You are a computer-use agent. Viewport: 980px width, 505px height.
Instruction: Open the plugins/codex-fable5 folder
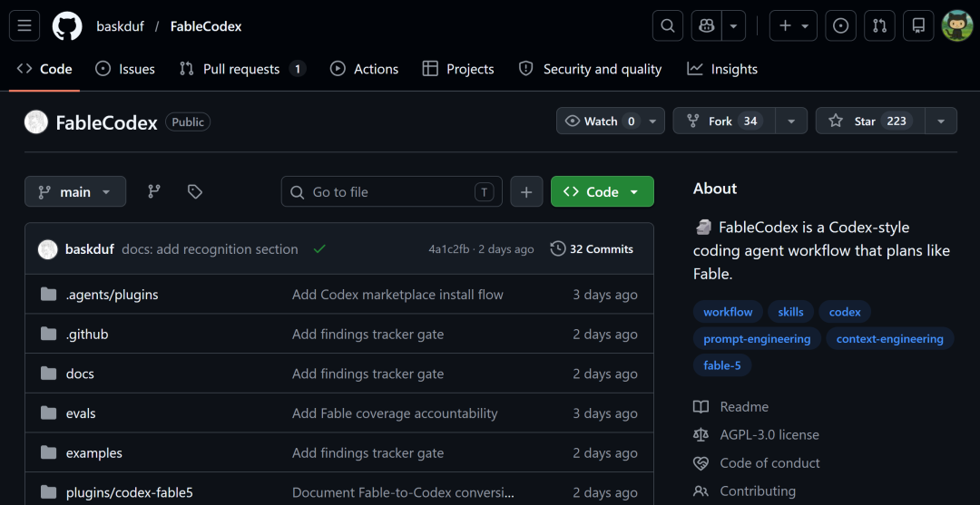(x=130, y=492)
